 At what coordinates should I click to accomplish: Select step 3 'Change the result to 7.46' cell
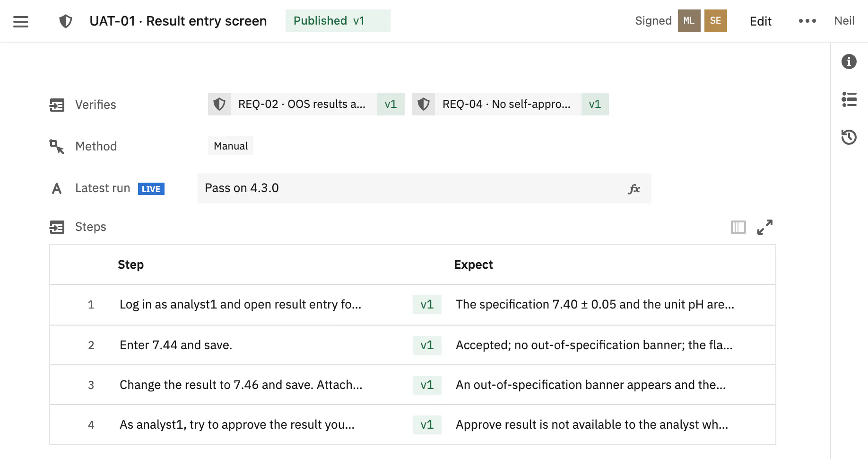pos(241,385)
